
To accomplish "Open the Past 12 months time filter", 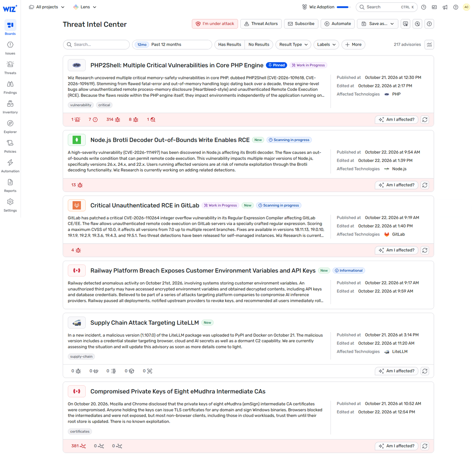I will click(x=172, y=45).
